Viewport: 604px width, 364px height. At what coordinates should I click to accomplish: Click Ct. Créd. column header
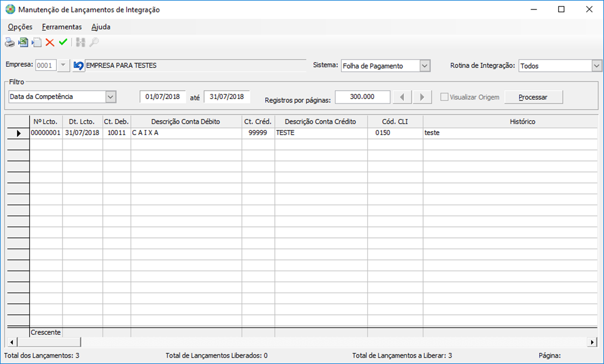click(258, 122)
